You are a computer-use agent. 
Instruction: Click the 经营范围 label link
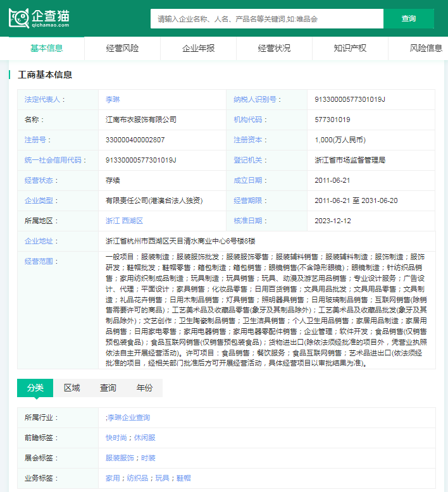coord(39,261)
